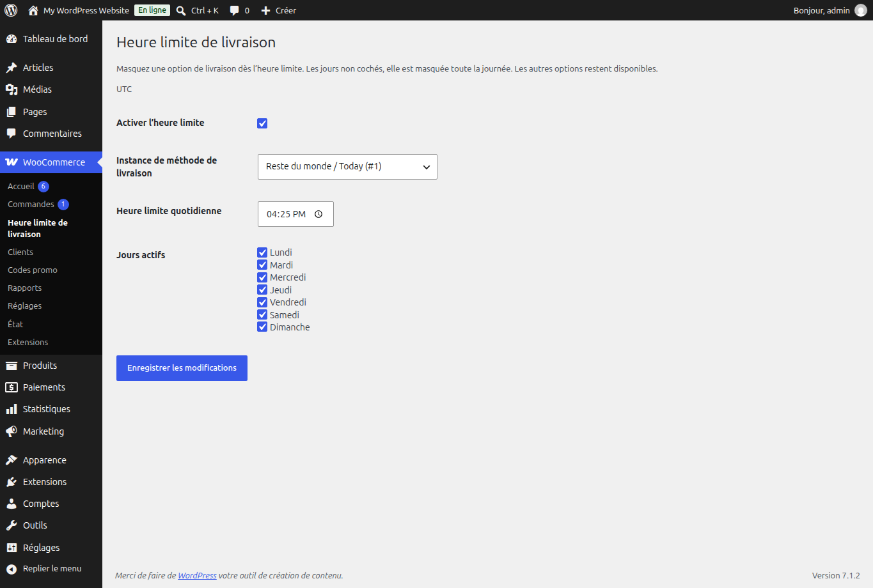Viewport: 873px width, 588px height.
Task: Open the comments bubble icon in admin bar
Action: click(235, 10)
